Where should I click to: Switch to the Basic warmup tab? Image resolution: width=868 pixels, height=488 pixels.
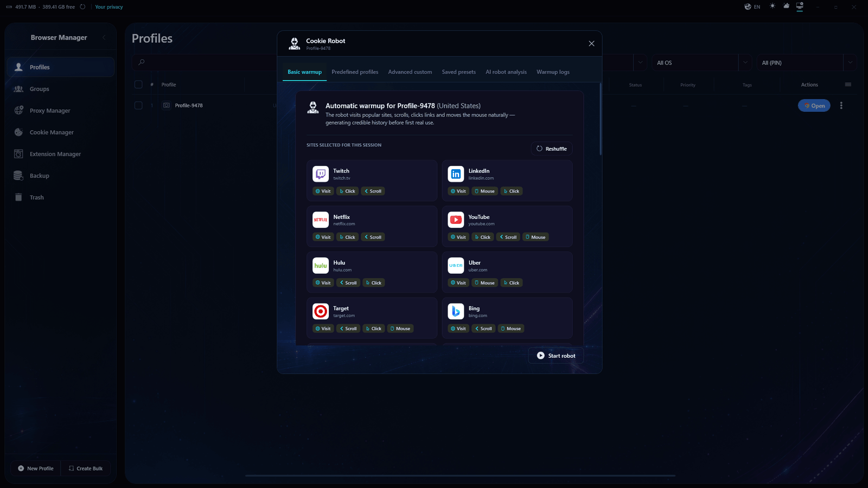(304, 72)
